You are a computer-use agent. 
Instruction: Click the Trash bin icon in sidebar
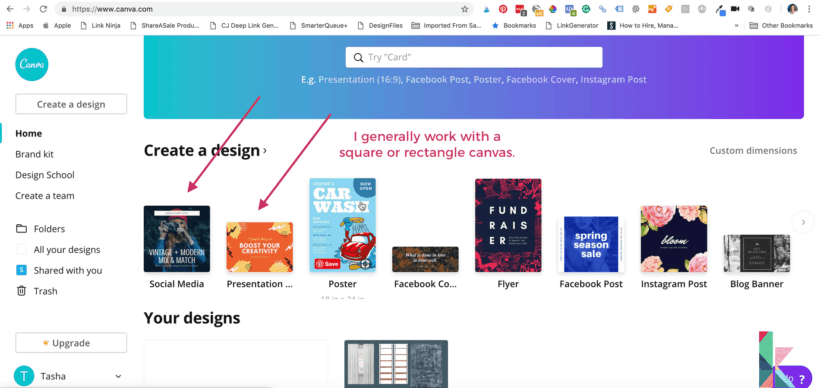(21, 291)
